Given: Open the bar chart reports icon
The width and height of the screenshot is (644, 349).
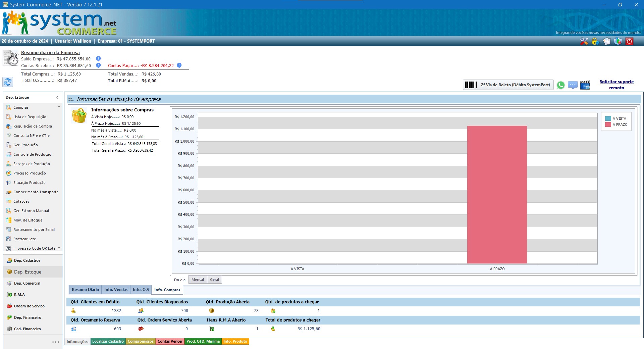Looking at the screenshot, I should [x=618, y=41].
